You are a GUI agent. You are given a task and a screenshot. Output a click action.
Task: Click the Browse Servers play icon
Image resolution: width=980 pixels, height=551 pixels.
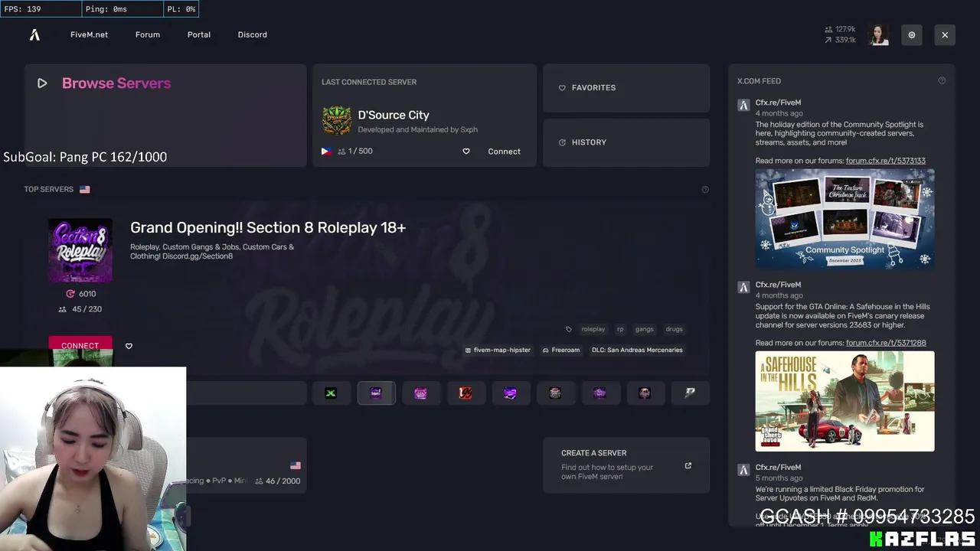coord(42,83)
